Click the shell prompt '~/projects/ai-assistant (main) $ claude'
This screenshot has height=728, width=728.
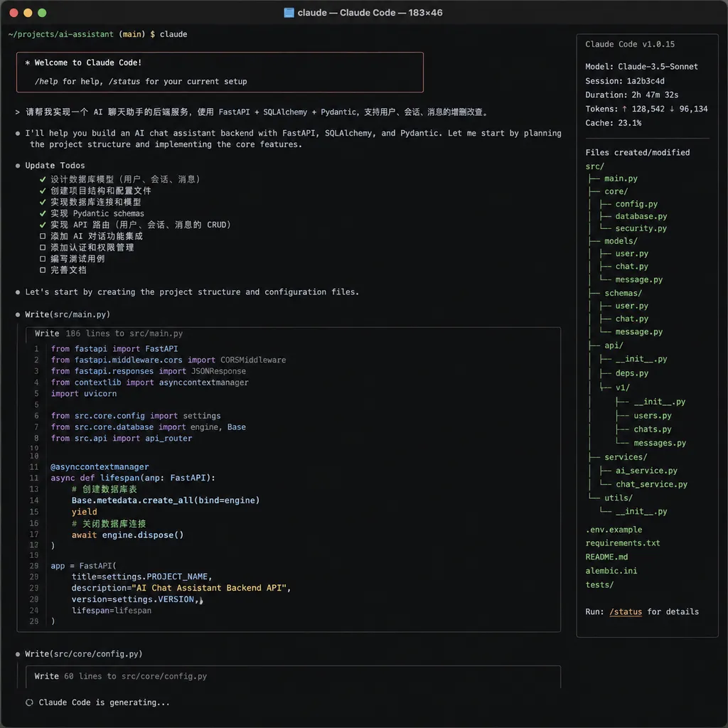(x=97, y=34)
